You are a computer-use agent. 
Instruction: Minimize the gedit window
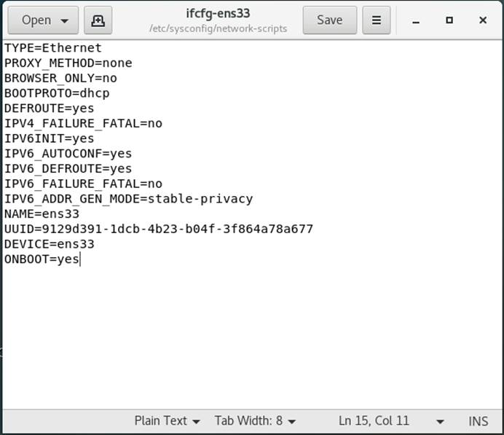point(416,20)
